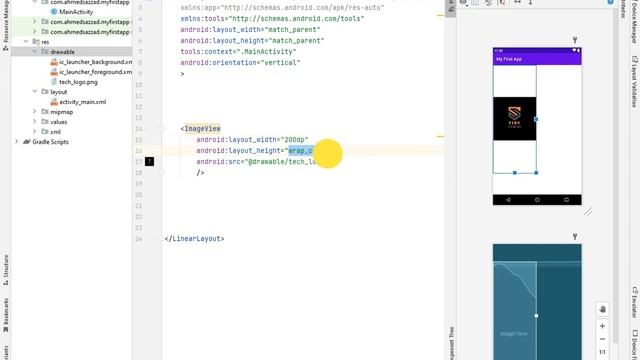Click the "vertical" orientation value
This screenshot has width=640, height=360.
click(x=281, y=63)
